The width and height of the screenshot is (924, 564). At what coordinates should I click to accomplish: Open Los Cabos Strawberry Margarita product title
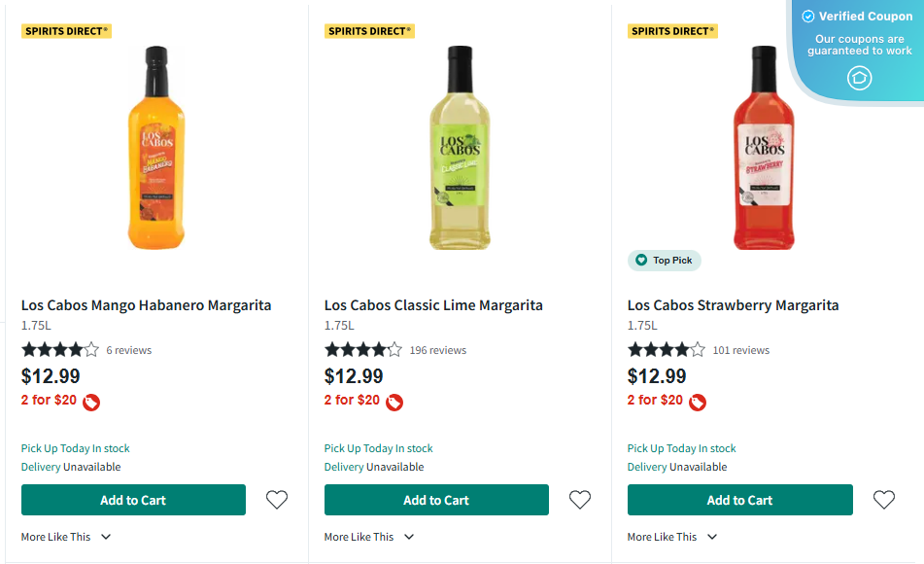pyautogui.click(x=733, y=305)
